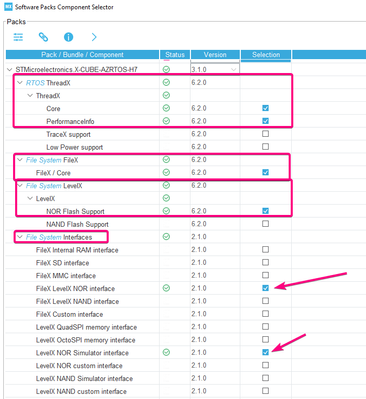Image resolution: width=366 pixels, height=399 pixels.
Task: Select FileX Custom interface label
Action: [69, 314]
